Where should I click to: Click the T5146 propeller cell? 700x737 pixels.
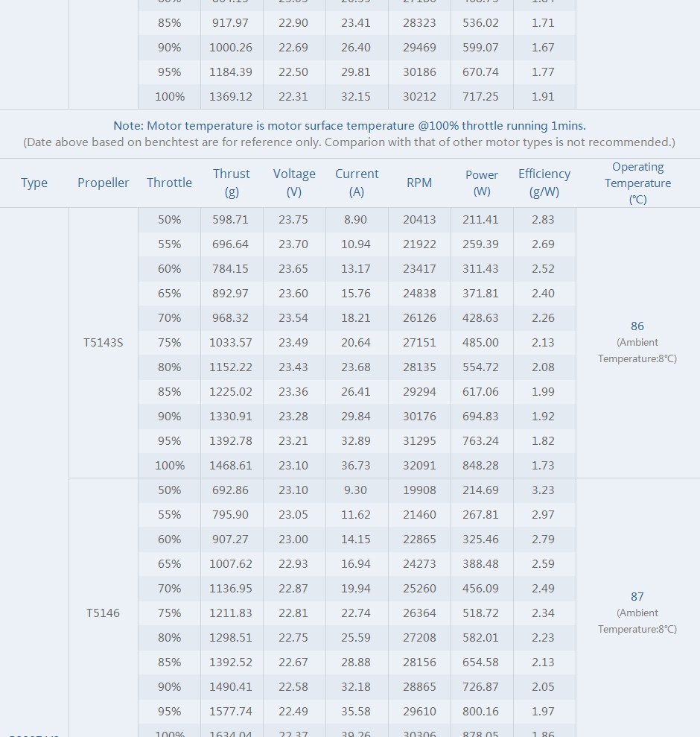pos(103,613)
